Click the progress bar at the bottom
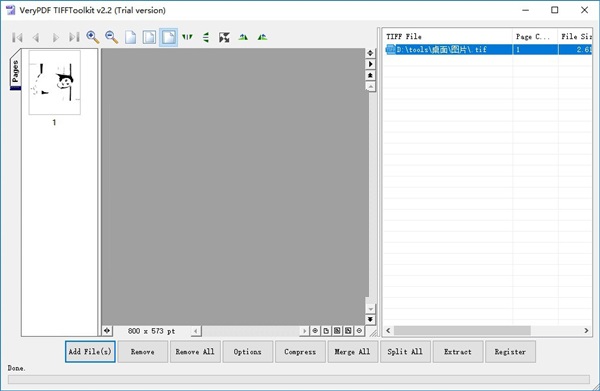This screenshot has height=391, width=600. pos(298,379)
